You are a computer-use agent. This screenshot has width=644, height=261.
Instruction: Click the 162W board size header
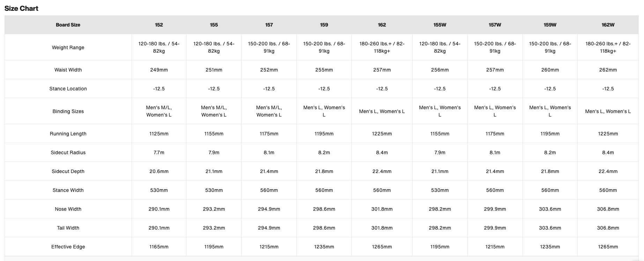tap(608, 25)
